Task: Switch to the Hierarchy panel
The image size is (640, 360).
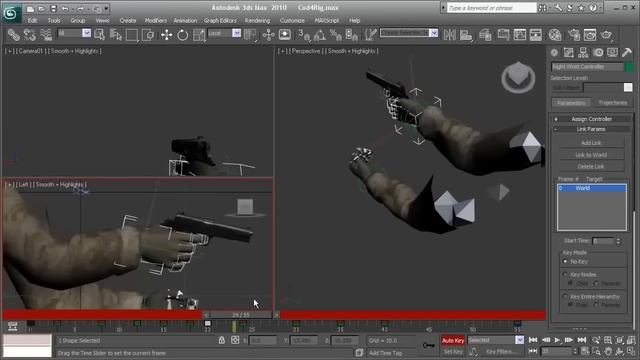Action: point(583,52)
